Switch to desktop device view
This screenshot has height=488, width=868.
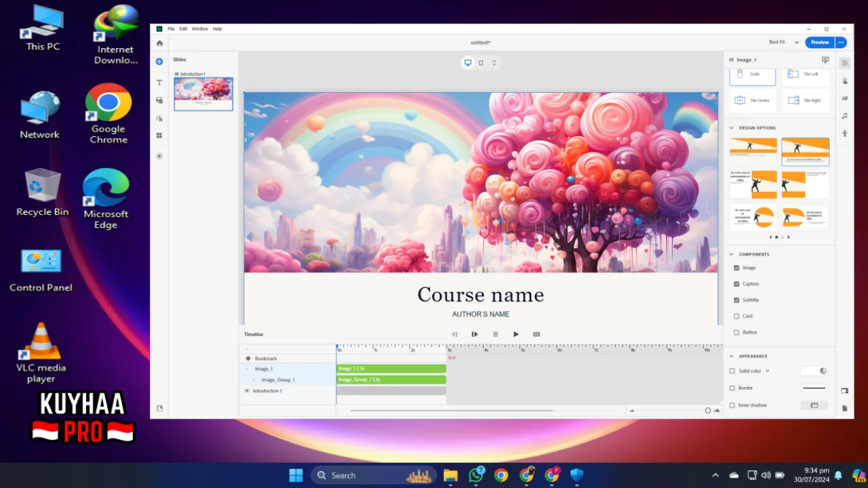[468, 63]
